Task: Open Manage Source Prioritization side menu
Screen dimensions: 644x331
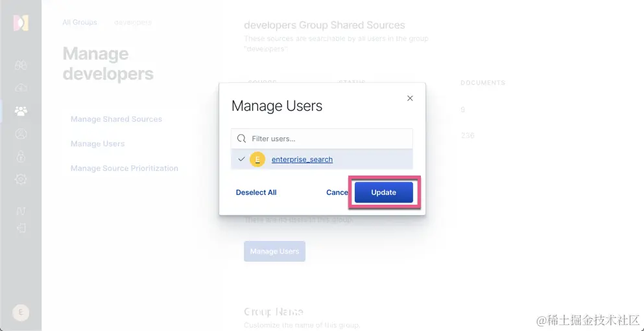Action: coord(125,168)
